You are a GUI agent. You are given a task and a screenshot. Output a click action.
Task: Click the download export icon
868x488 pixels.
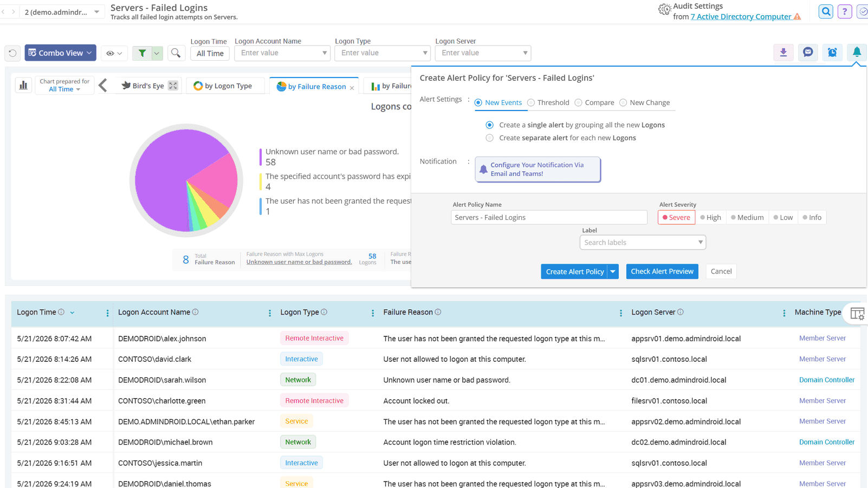[x=783, y=53]
